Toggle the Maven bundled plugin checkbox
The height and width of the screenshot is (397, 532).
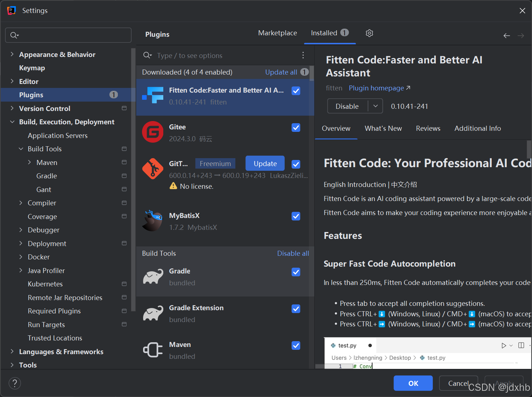[296, 345]
